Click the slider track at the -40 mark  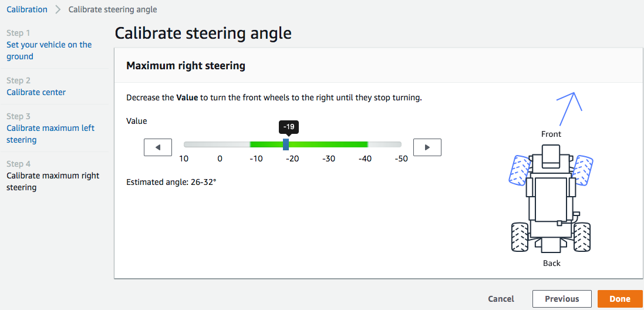pos(366,144)
